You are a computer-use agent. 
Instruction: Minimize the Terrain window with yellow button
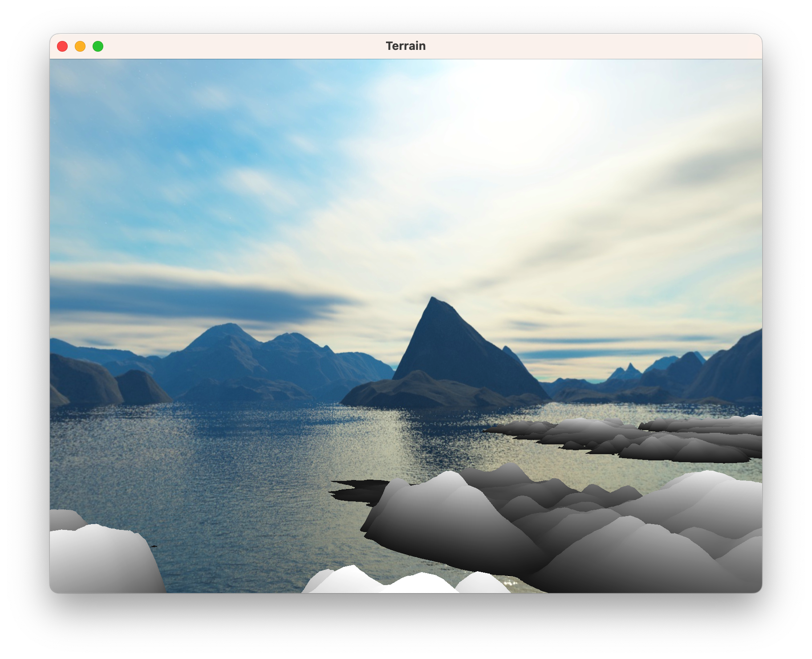(80, 46)
